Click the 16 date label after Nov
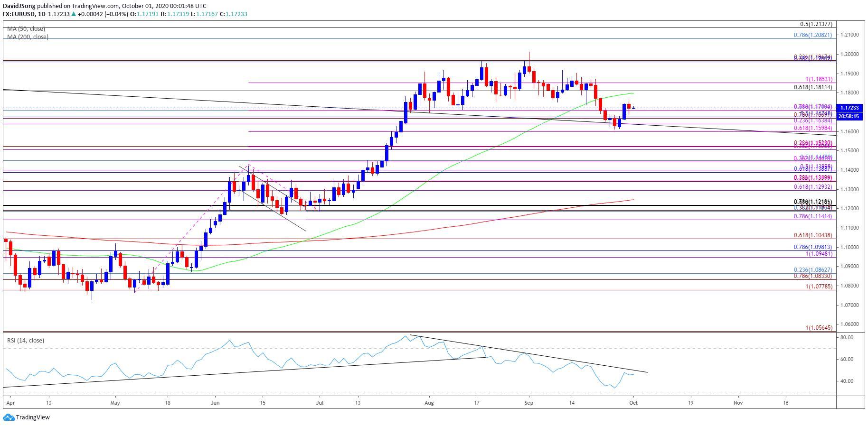Screen dimensions: 868x426 [x=786, y=403]
